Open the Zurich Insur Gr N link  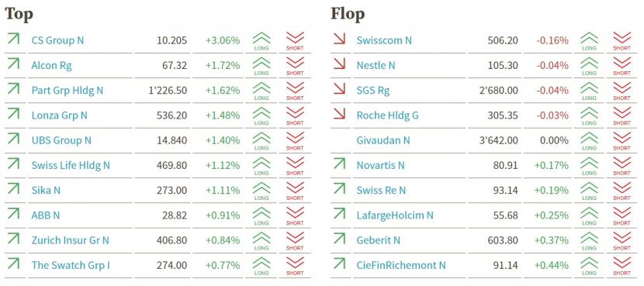[71, 240]
